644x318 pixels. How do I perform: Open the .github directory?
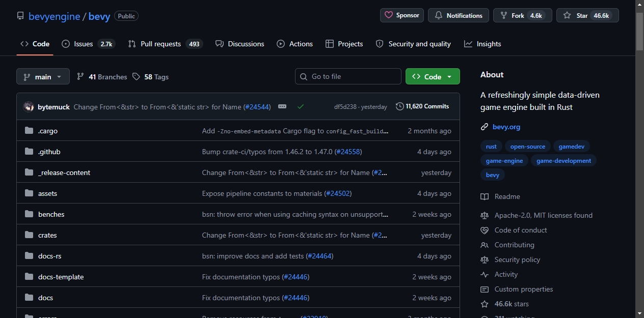click(49, 152)
